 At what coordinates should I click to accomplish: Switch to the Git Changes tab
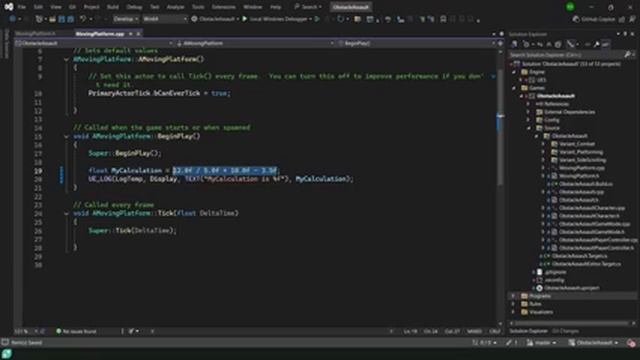tap(565, 331)
